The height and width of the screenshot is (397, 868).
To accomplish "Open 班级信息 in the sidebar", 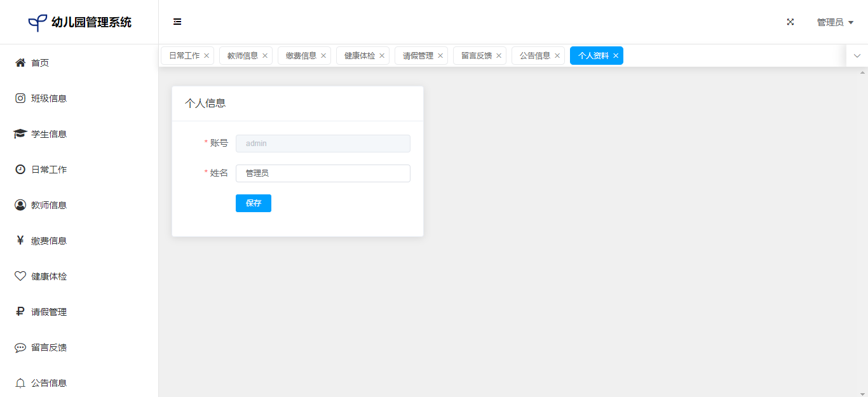I will [x=79, y=98].
